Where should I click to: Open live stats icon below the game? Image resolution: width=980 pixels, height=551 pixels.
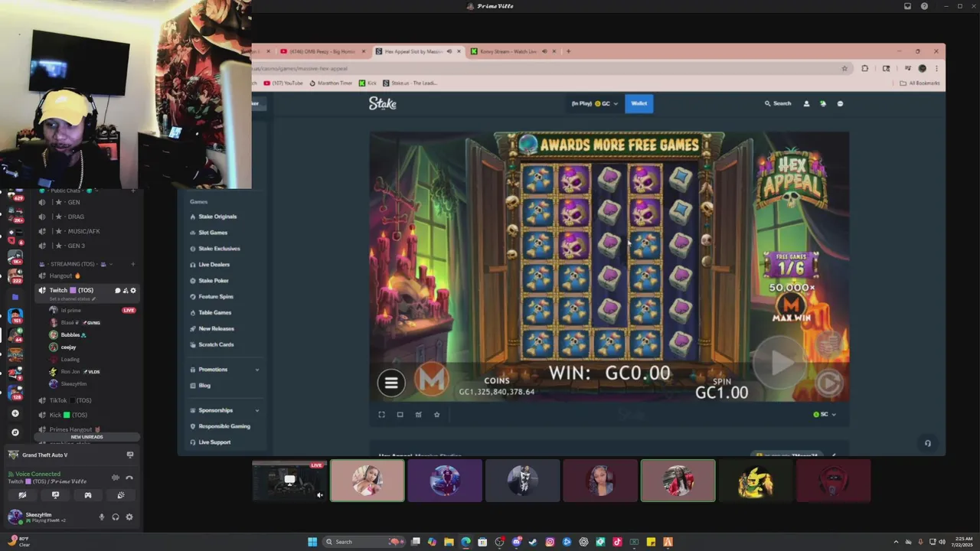pyautogui.click(x=418, y=415)
